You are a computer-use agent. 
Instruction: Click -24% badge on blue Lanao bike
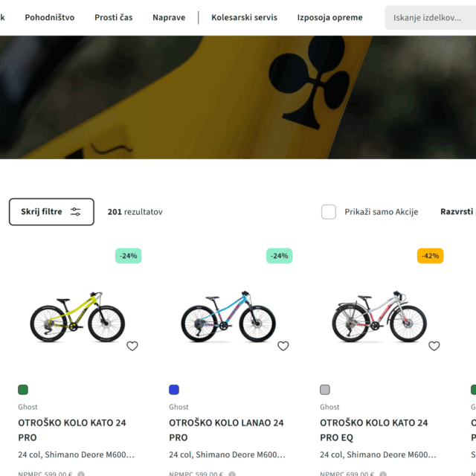coord(279,256)
